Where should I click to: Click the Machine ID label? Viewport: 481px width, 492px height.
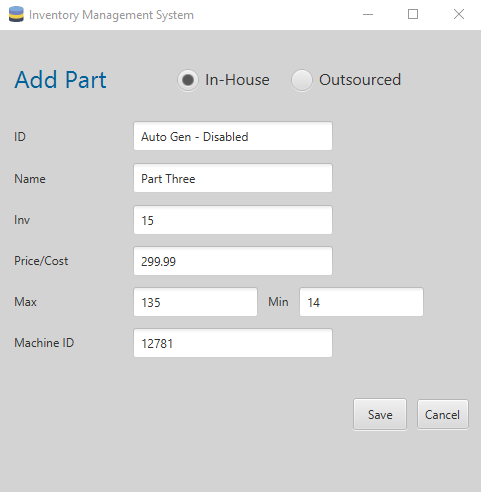(x=44, y=343)
